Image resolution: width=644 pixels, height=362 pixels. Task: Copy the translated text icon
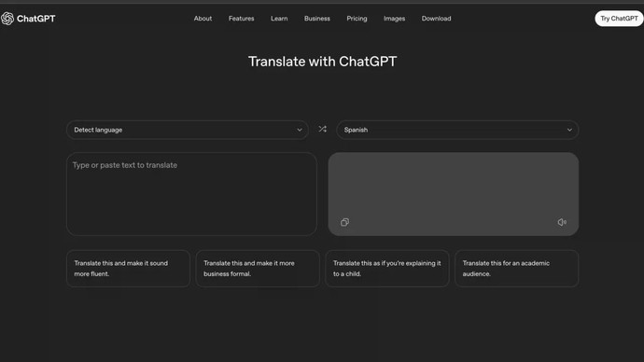tap(344, 222)
